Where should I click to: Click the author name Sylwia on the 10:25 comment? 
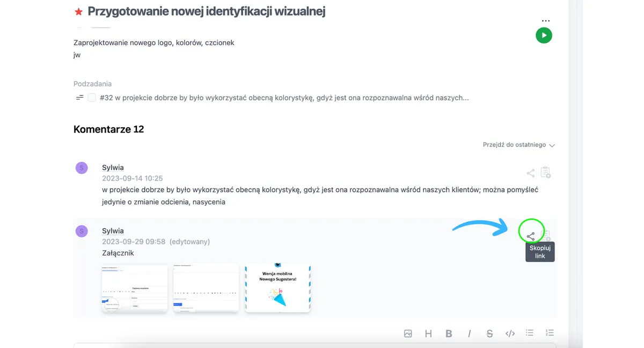[113, 168]
